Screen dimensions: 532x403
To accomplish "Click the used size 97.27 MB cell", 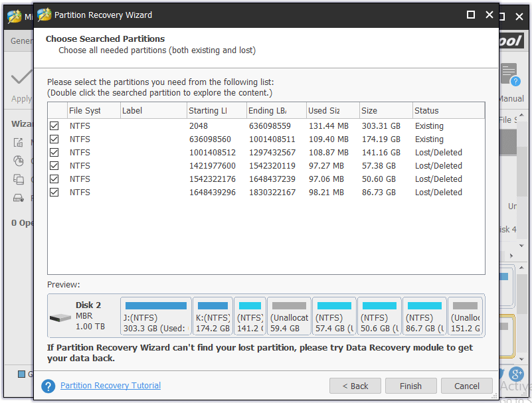I will (x=326, y=165).
